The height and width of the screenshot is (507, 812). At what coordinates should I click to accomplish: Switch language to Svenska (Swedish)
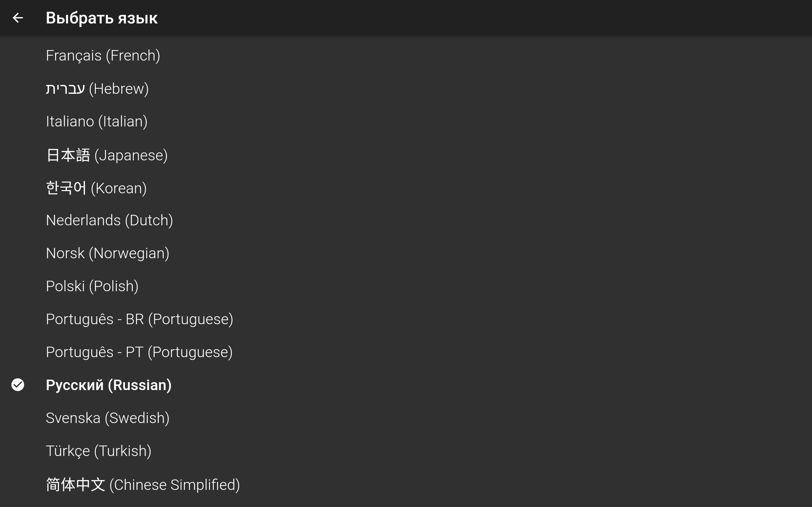pyautogui.click(x=108, y=418)
